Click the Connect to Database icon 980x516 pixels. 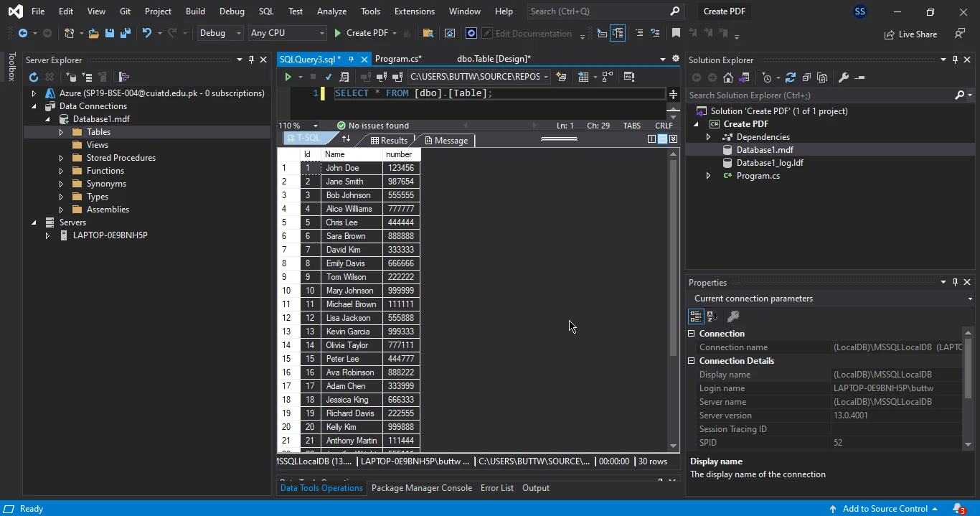(x=70, y=77)
